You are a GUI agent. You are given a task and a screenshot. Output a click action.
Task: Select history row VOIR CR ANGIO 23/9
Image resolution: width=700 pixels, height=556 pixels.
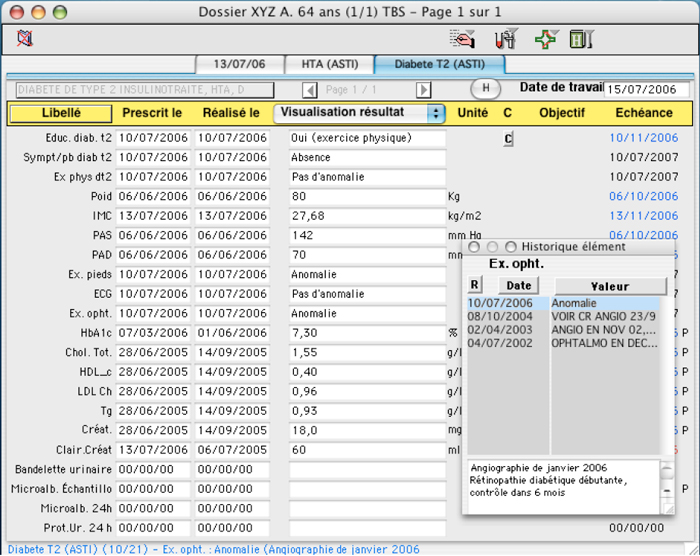click(563, 317)
